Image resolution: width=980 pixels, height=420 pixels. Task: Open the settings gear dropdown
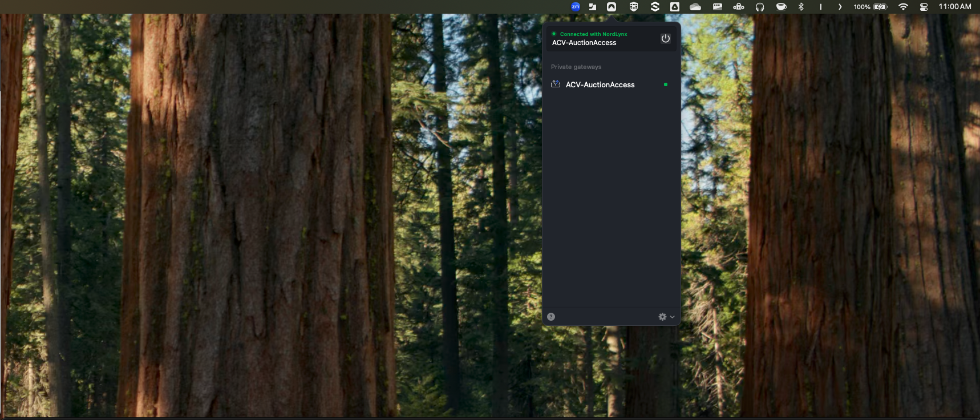coord(666,317)
